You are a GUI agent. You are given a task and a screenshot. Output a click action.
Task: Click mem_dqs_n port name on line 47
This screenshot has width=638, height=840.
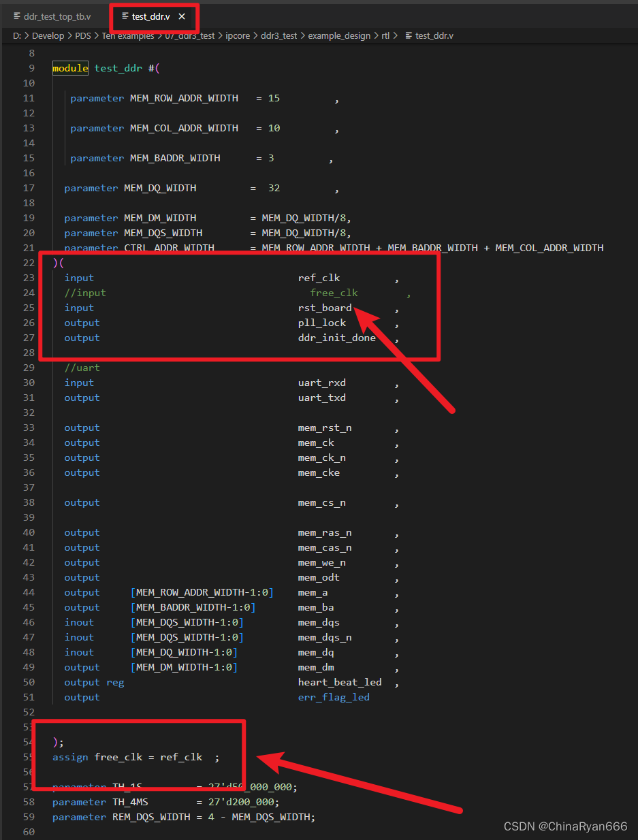coord(325,637)
